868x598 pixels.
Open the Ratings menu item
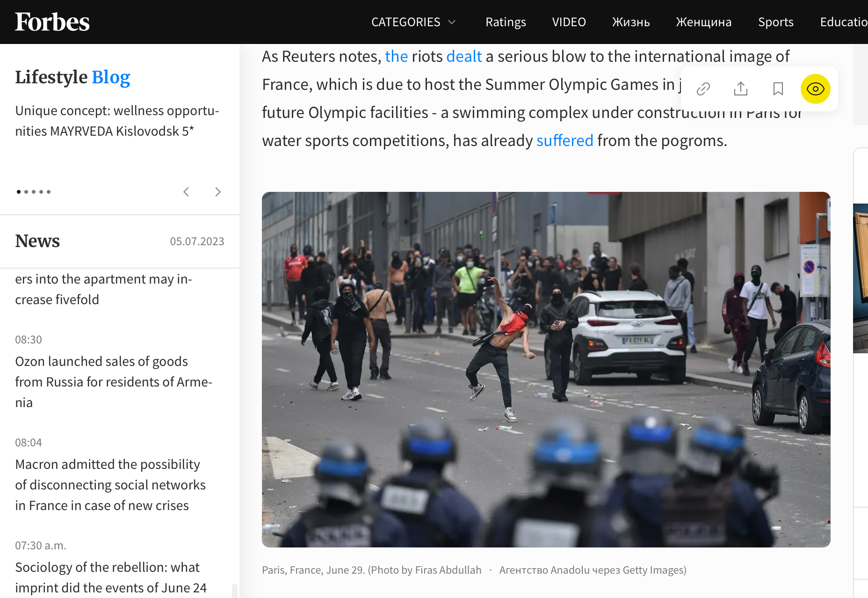point(506,22)
